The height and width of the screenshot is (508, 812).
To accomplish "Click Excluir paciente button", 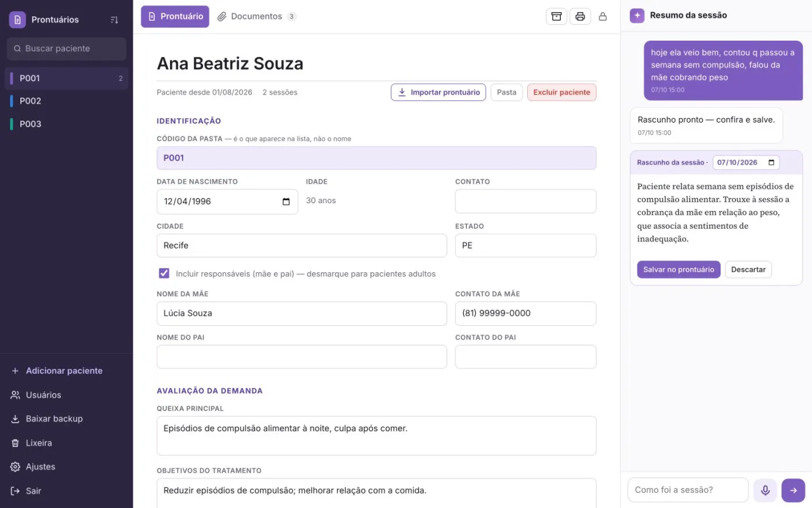I will click(561, 92).
